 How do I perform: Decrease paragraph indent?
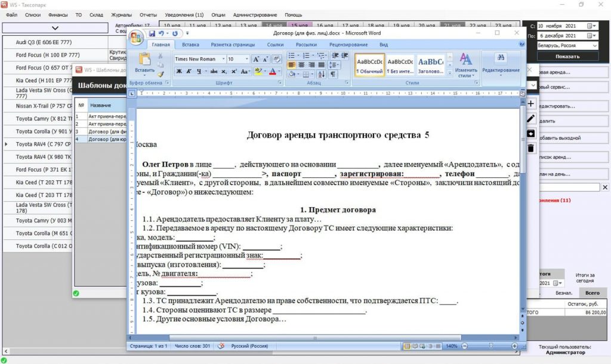(335, 55)
